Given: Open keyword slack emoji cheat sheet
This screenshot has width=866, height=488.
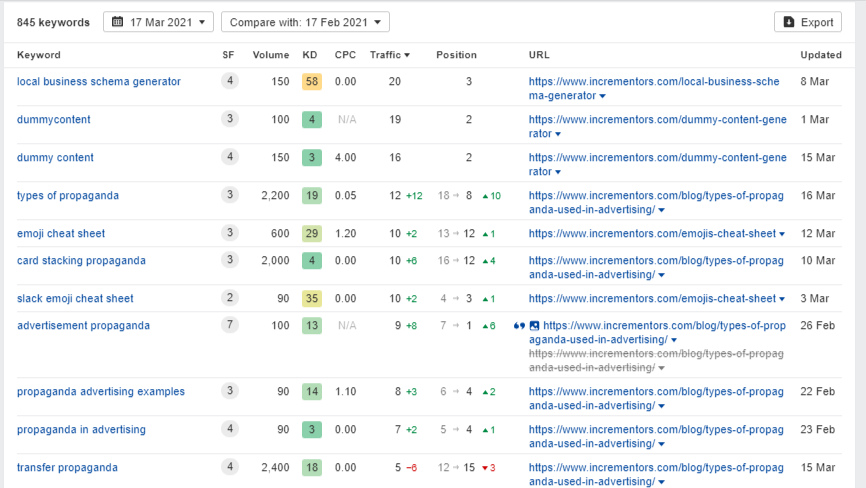Looking at the screenshot, I should coord(75,299).
